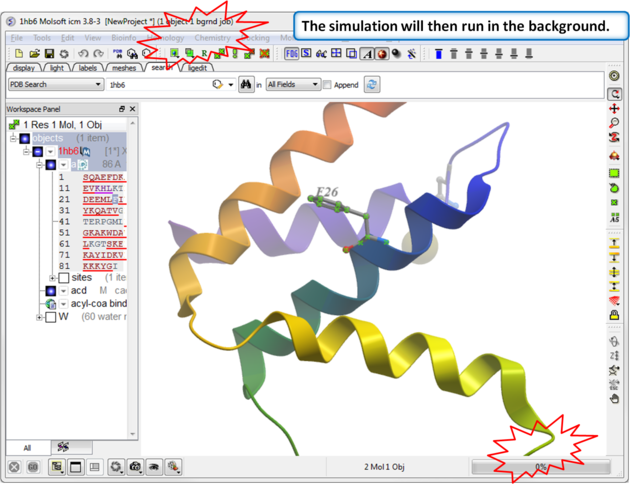Open the ligedit tab

(x=197, y=67)
